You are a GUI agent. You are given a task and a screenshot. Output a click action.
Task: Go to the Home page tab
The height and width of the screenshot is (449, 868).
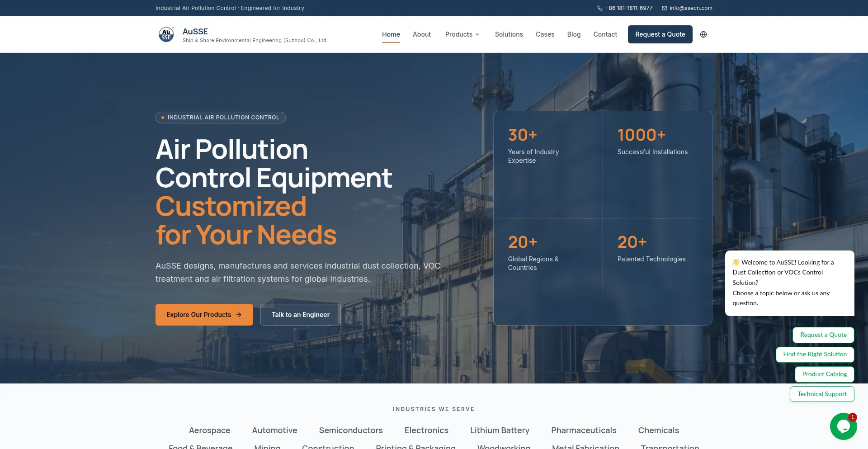pos(391,34)
